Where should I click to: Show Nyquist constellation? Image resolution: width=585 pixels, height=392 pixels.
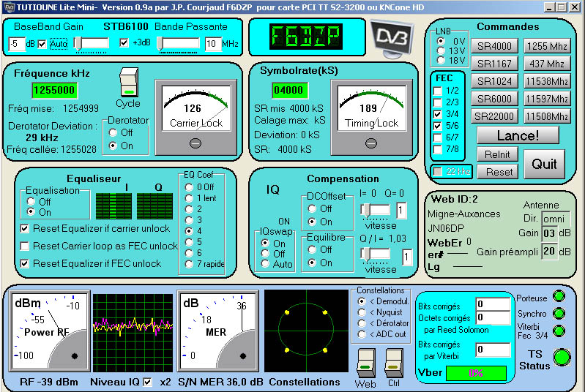(x=362, y=312)
